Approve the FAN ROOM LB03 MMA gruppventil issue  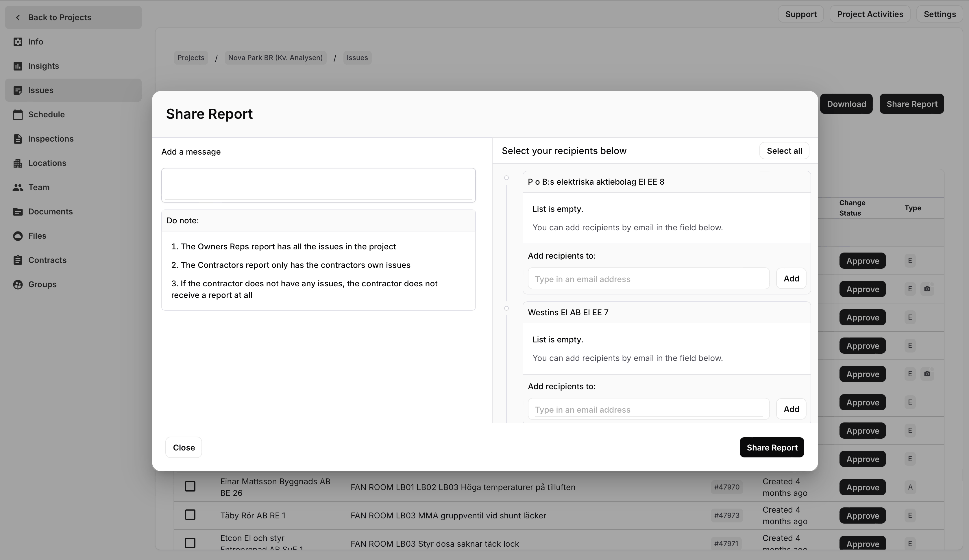click(x=862, y=516)
